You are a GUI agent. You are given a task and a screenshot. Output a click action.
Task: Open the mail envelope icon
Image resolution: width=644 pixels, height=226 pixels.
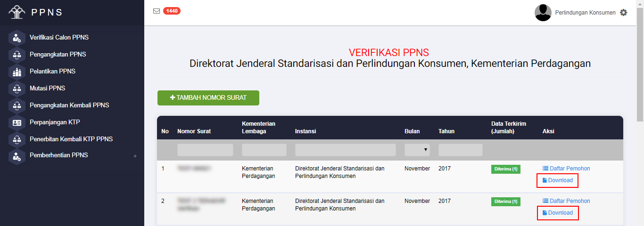coord(157,11)
